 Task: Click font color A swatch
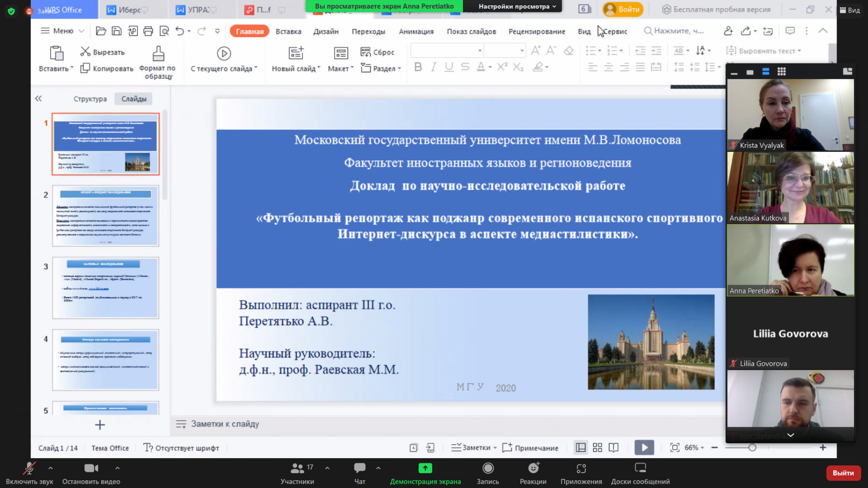point(481,67)
